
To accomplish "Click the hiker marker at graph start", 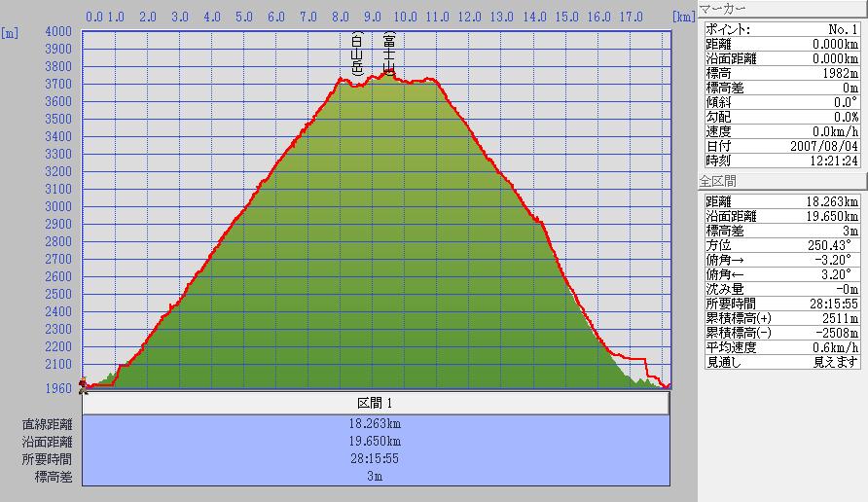I will point(84,384).
